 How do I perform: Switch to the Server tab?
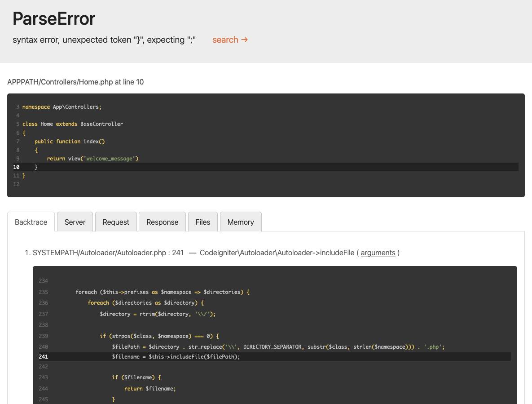pos(75,222)
